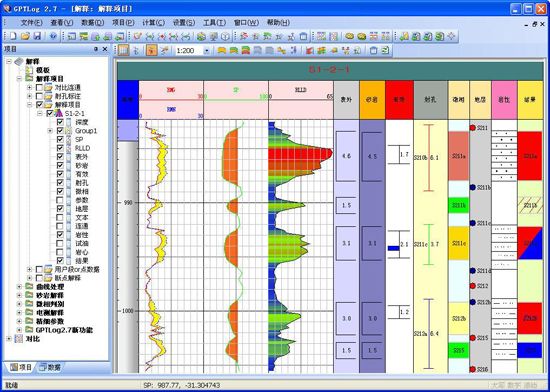550x392 pixels.
Task: Click the grid view icon left of scale box
Action: pos(123,51)
